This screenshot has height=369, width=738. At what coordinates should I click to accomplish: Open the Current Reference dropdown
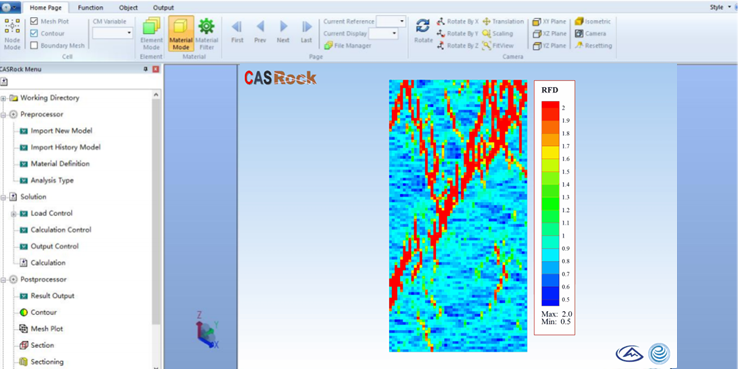coord(391,21)
